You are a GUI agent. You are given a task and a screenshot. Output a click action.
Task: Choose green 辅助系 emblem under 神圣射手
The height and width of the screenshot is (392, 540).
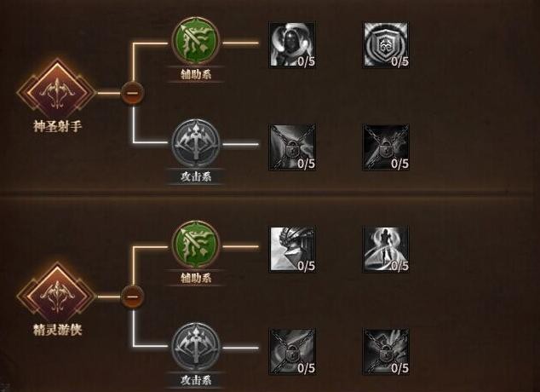196,42
